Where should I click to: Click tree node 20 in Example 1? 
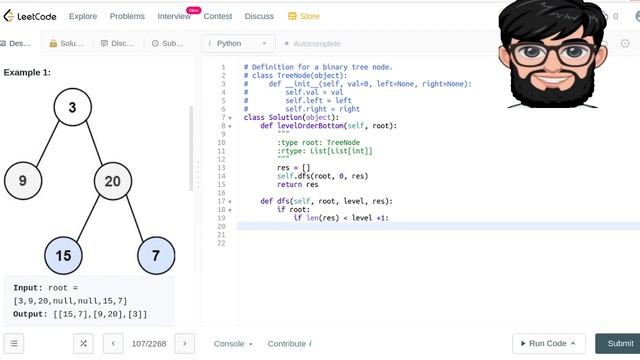113,181
